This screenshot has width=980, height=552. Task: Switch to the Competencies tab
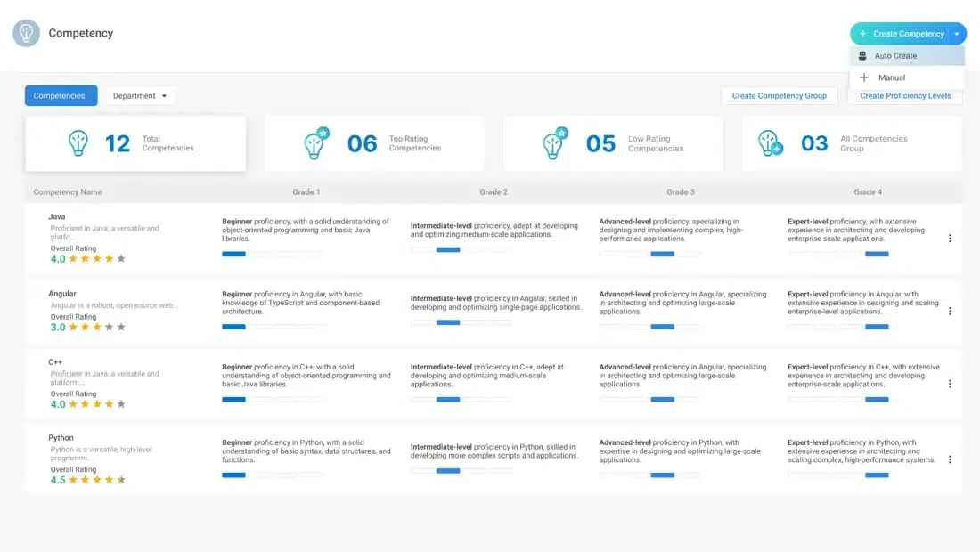(60, 96)
